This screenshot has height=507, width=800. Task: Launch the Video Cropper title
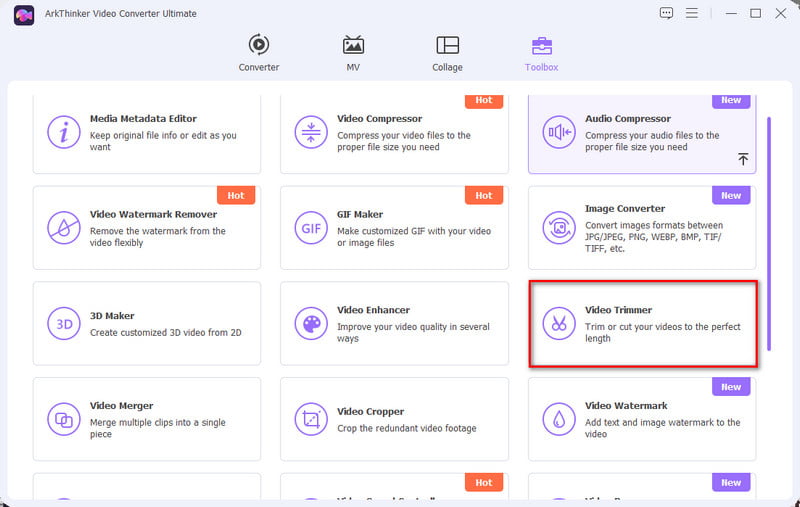click(x=370, y=412)
